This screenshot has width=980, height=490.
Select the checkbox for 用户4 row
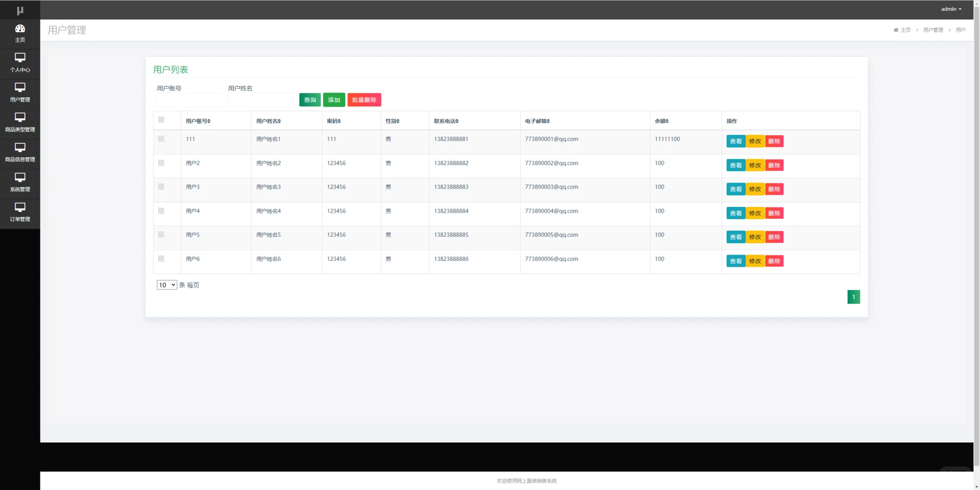(x=161, y=211)
